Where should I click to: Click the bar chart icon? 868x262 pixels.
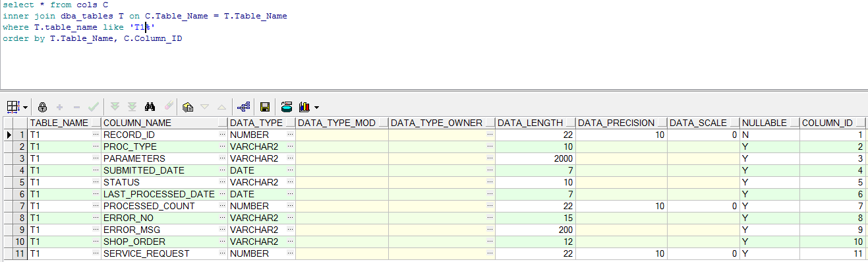pyautogui.click(x=304, y=106)
